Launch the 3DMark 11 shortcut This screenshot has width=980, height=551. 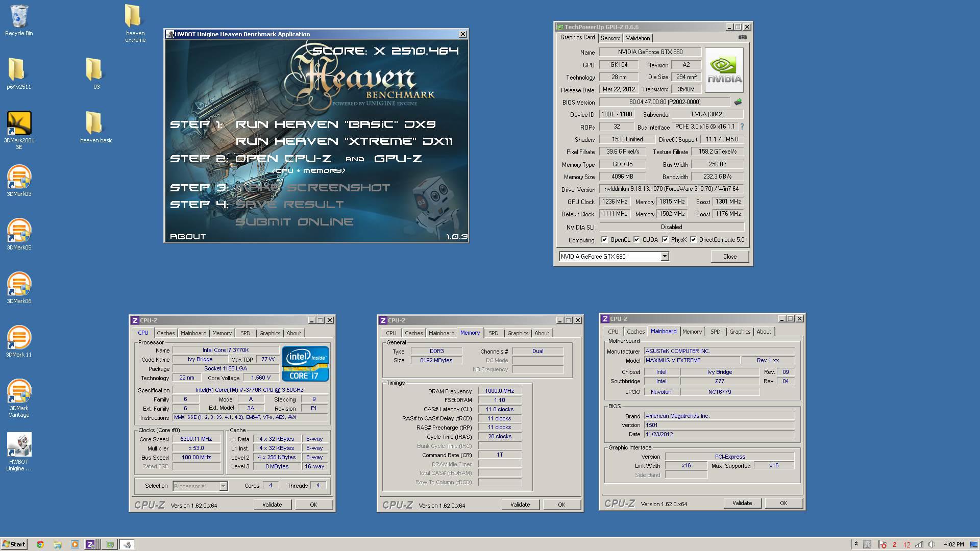coord(19,341)
